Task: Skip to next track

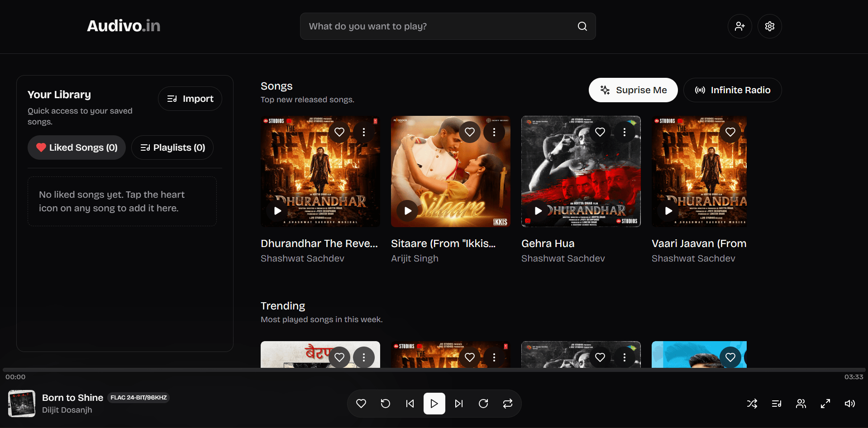Action: point(459,404)
